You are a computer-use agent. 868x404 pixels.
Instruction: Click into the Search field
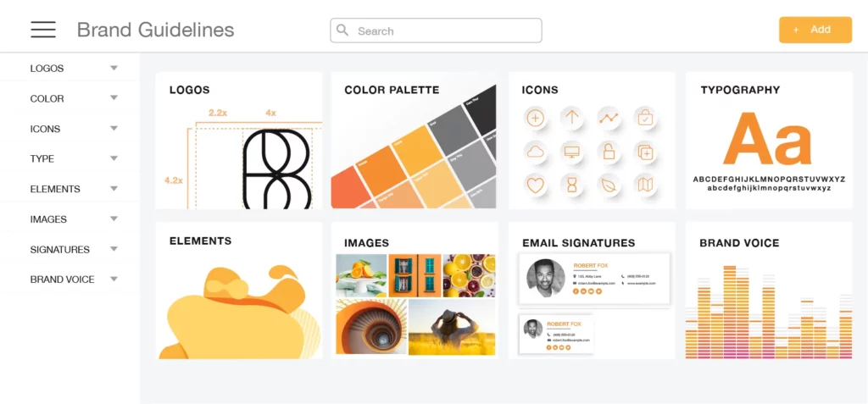tap(437, 30)
